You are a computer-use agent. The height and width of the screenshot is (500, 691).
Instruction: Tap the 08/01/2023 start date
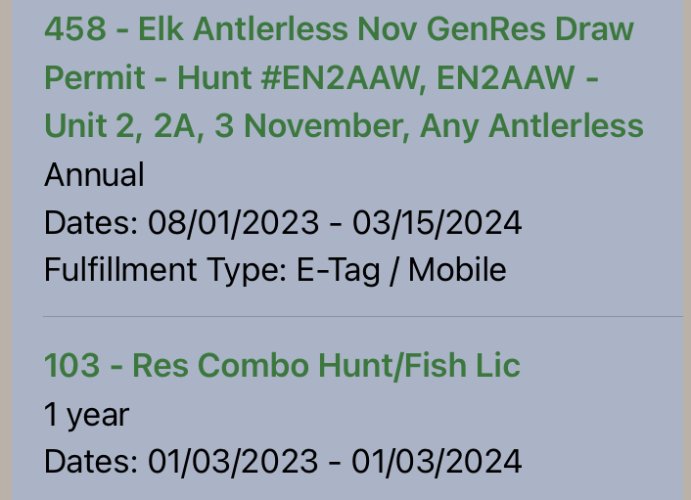(233, 222)
